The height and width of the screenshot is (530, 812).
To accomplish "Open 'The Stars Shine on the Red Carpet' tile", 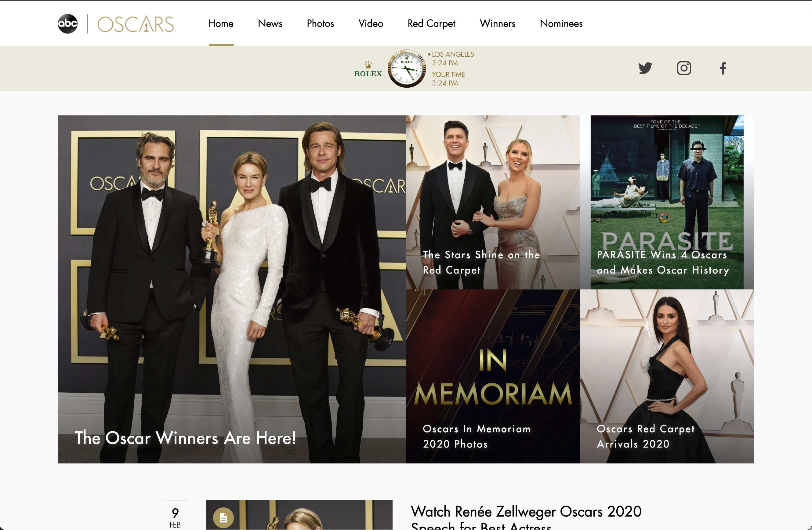I will click(x=493, y=202).
